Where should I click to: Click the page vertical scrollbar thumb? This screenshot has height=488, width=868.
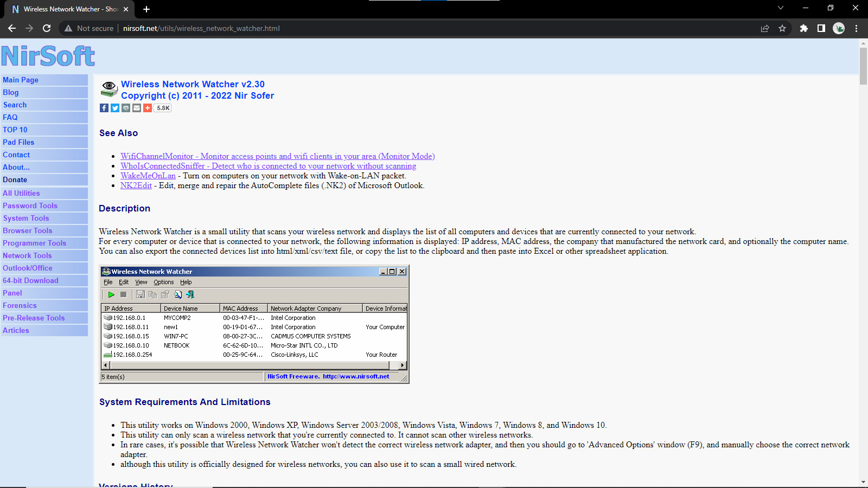coord(863,65)
